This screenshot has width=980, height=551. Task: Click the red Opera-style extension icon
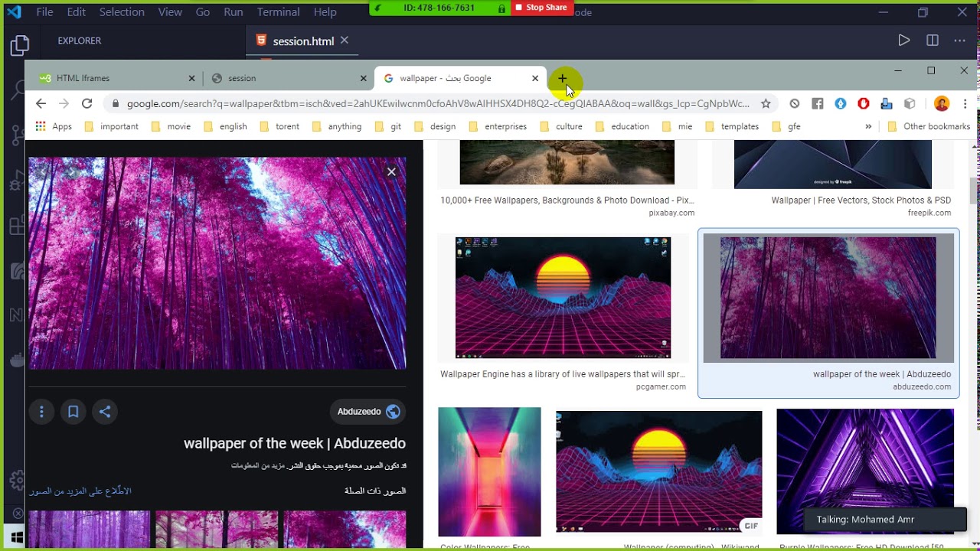click(864, 103)
